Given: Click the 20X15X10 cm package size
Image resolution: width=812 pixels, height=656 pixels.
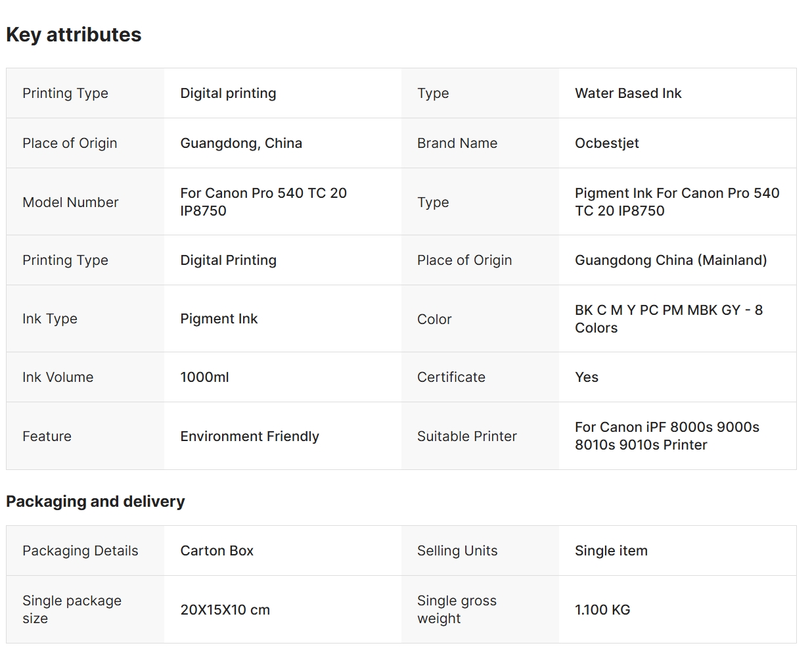Looking at the screenshot, I should tap(225, 610).
